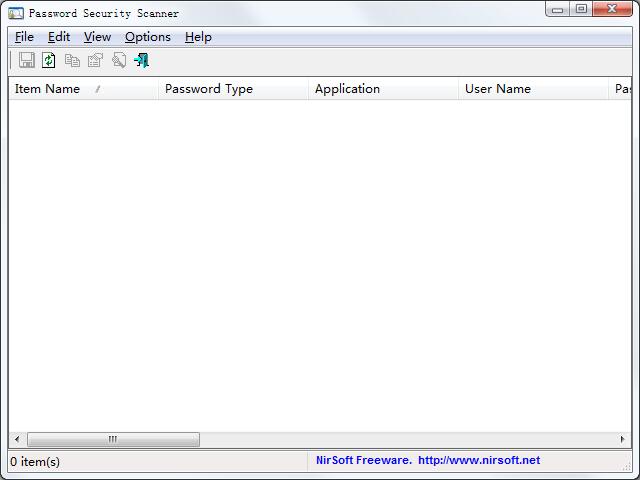This screenshot has width=640, height=480.
Task: Sort by the Password Type column header
Action: 209,89
